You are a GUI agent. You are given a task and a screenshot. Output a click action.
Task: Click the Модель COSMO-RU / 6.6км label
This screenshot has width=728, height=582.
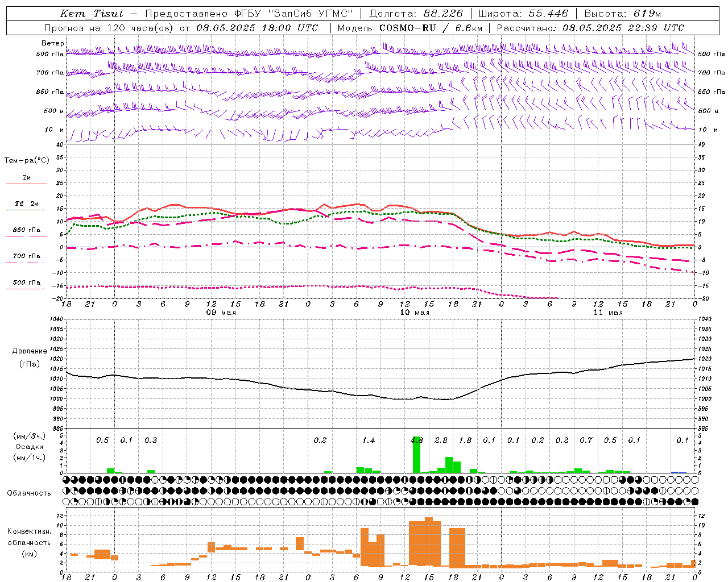point(409,28)
